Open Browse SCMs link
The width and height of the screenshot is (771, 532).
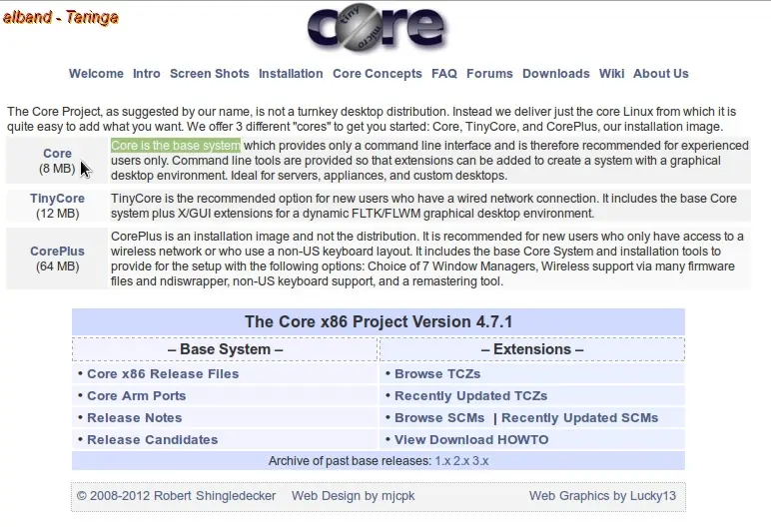pos(439,418)
